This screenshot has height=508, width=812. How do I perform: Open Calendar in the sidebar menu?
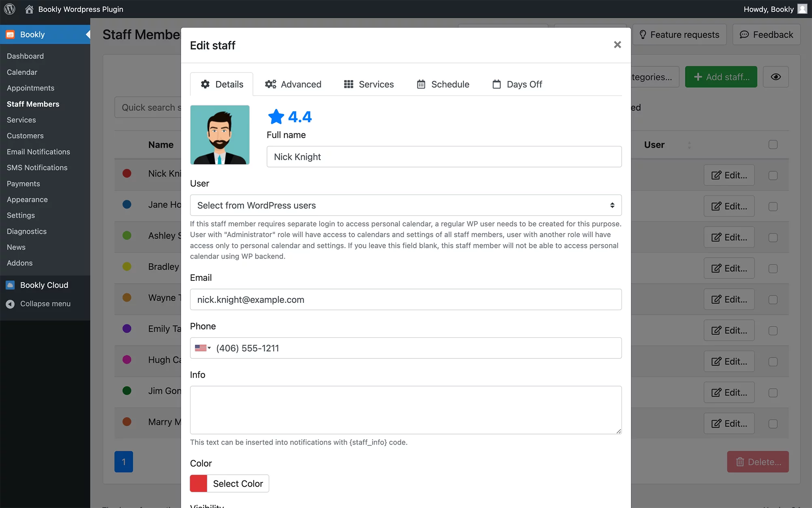pos(22,72)
